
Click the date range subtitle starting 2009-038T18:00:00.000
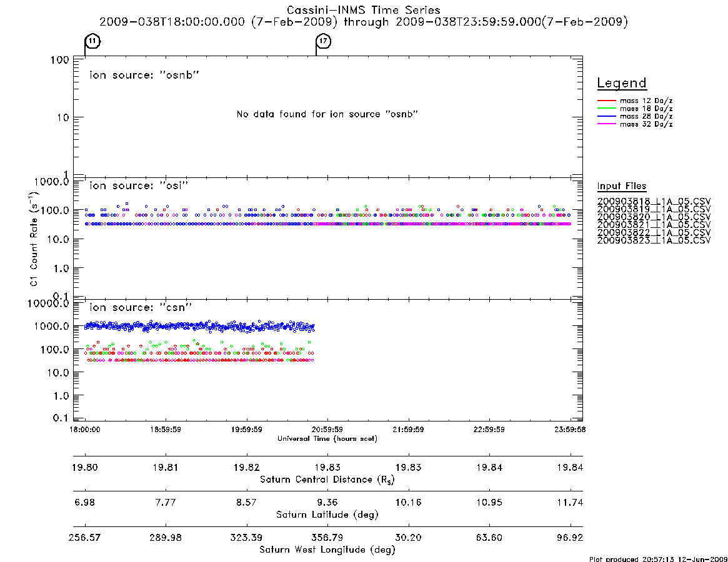364,22
